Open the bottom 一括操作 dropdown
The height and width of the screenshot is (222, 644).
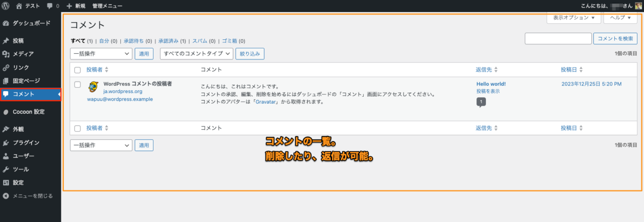[101, 145]
